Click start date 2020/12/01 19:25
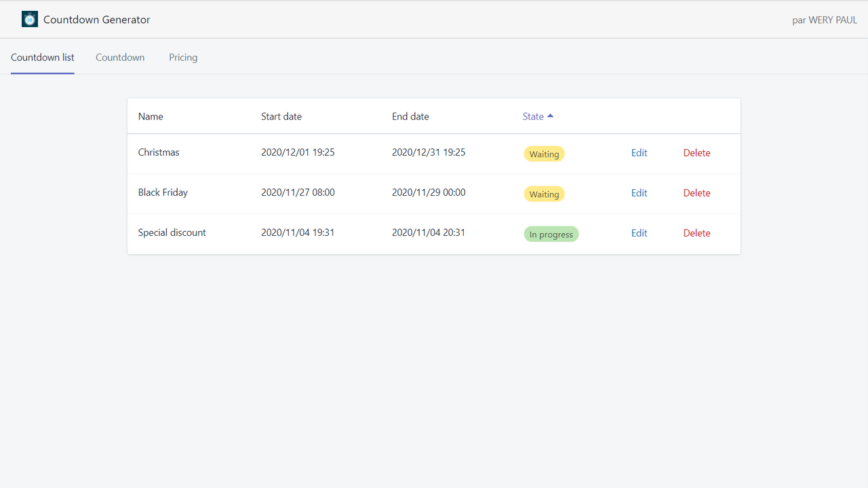The width and height of the screenshot is (868, 488). (298, 152)
